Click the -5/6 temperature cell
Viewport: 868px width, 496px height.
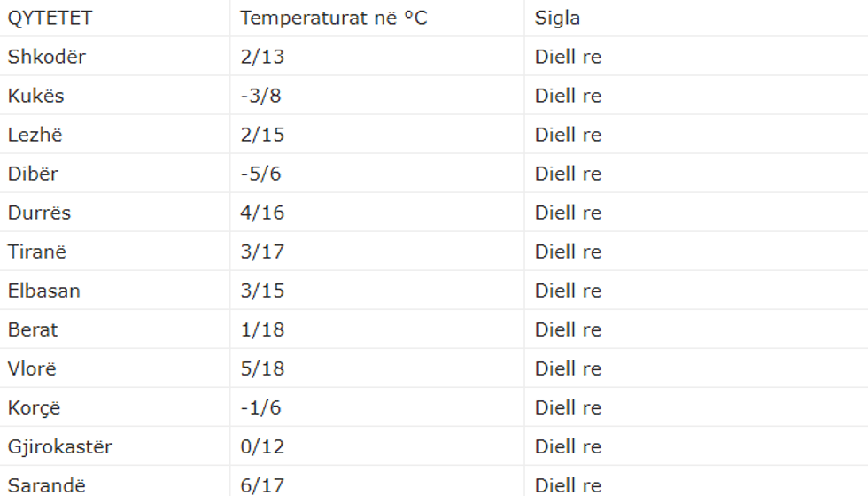click(260, 174)
